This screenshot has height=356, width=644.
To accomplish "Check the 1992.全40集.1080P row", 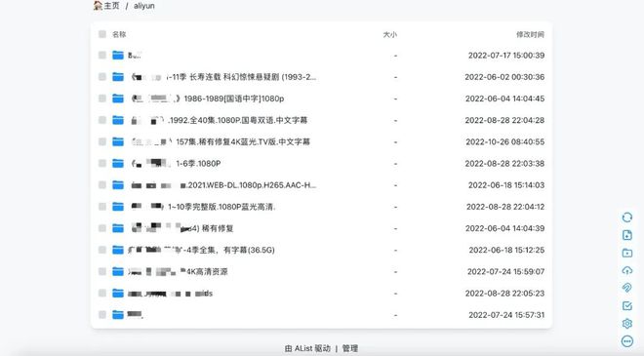I will 102,120.
